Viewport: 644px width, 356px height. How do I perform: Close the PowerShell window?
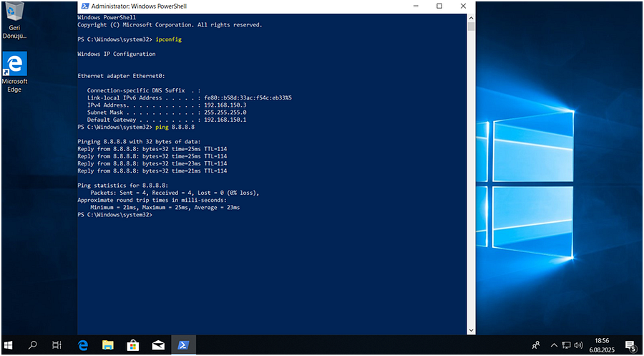coord(463,6)
